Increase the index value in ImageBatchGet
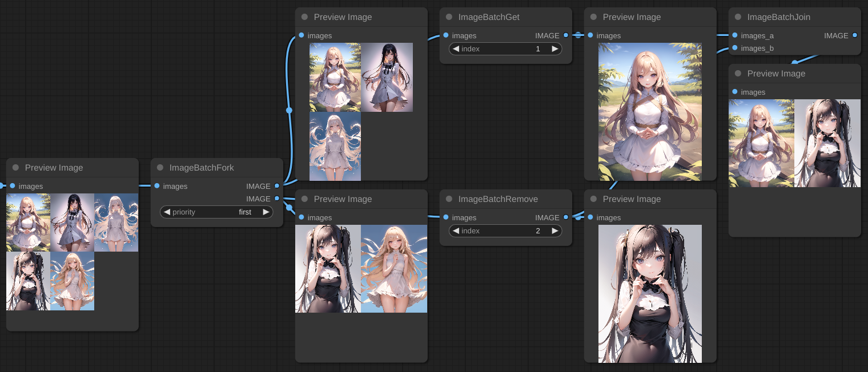Screen dimensions: 868x372 [x=554, y=49]
